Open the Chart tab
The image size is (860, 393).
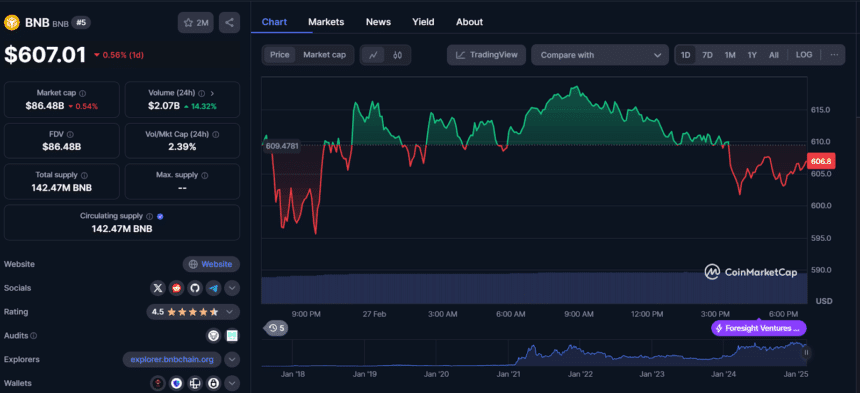tap(274, 22)
